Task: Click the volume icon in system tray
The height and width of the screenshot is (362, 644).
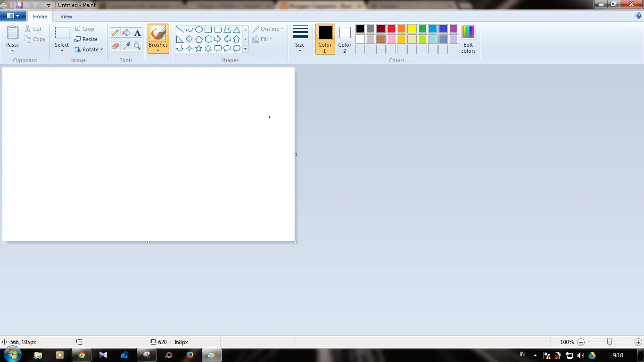Action: (x=580, y=355)
